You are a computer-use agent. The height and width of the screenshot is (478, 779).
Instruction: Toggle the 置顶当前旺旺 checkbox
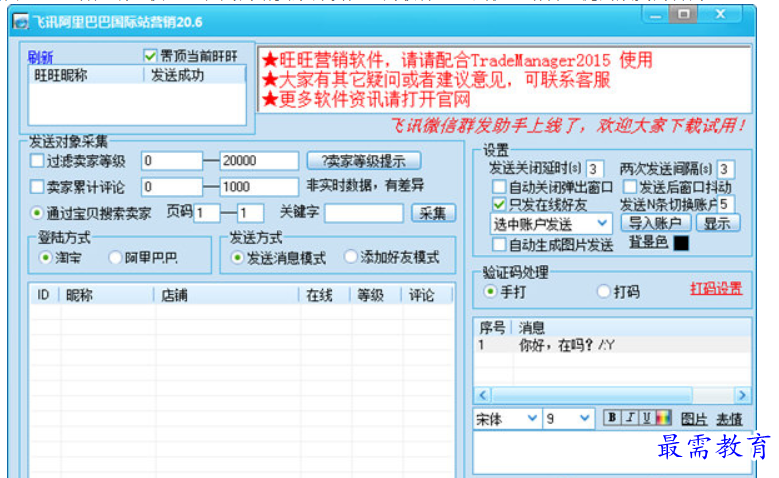[151, 56]
